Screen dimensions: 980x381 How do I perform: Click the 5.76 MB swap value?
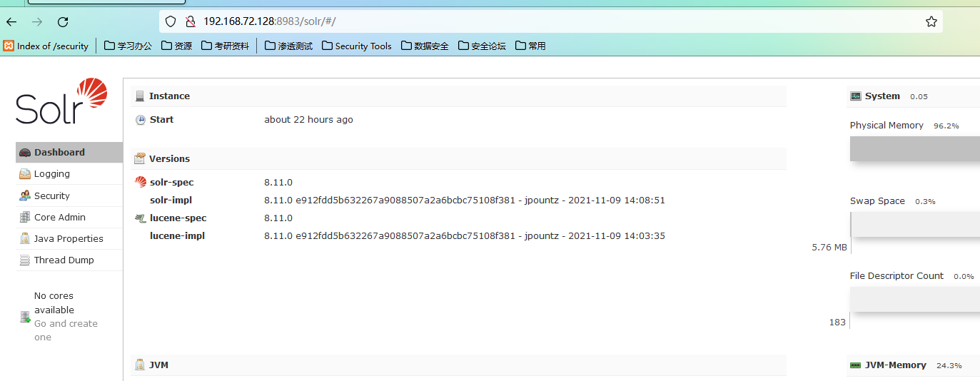click(x=829, y=248)
